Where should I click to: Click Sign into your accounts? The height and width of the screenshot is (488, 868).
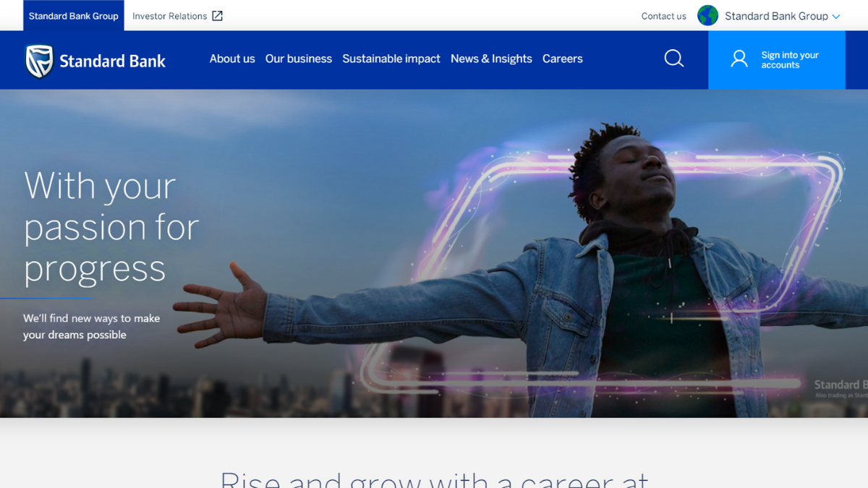click(788, 59)
